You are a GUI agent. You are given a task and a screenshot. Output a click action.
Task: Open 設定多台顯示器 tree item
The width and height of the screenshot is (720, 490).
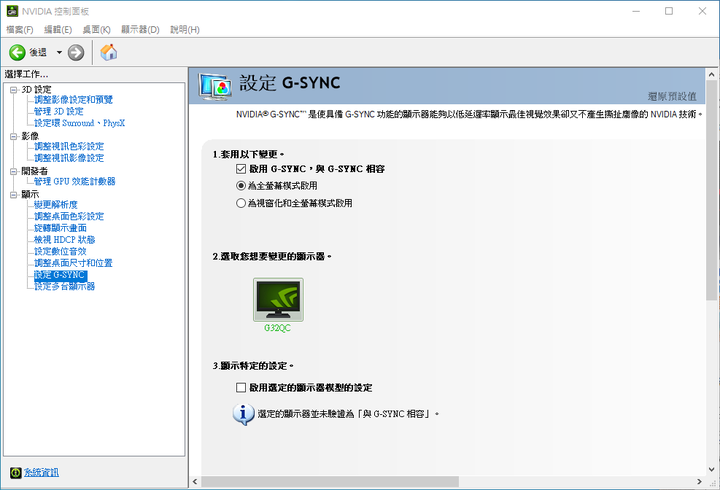click(x=65, y=287)
